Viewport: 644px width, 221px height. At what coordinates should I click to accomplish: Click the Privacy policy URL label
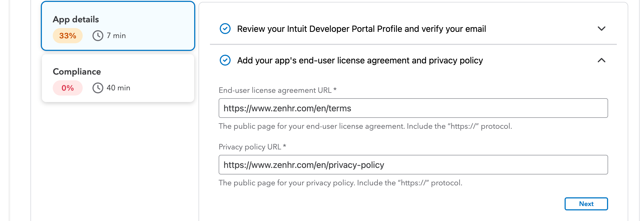click(x=252, y=147)
